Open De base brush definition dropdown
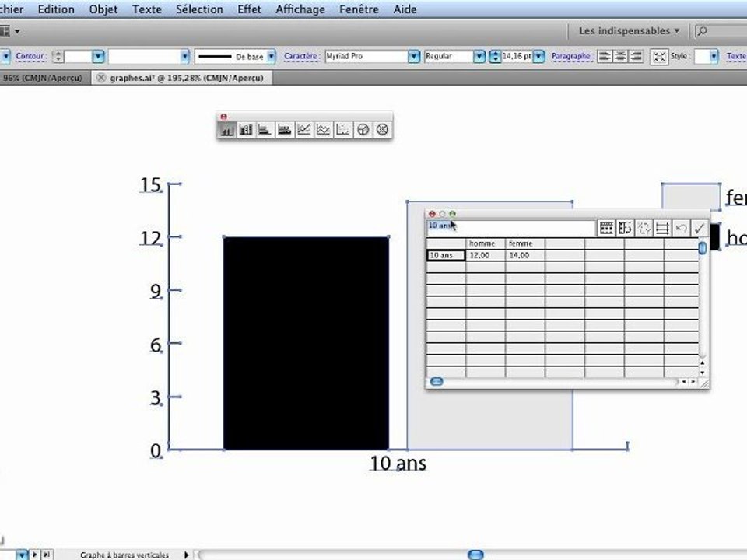 pyautogui.click(x=271, y=56)
